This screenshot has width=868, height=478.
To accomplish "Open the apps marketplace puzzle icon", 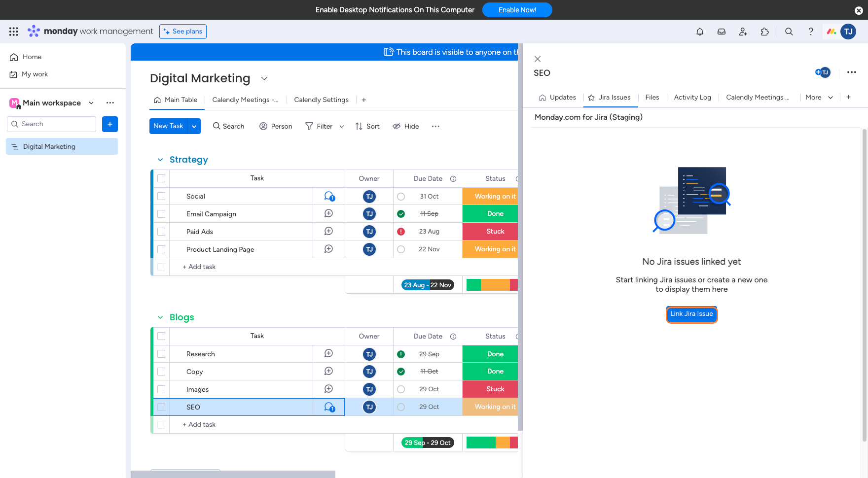I will pos(764,32).
